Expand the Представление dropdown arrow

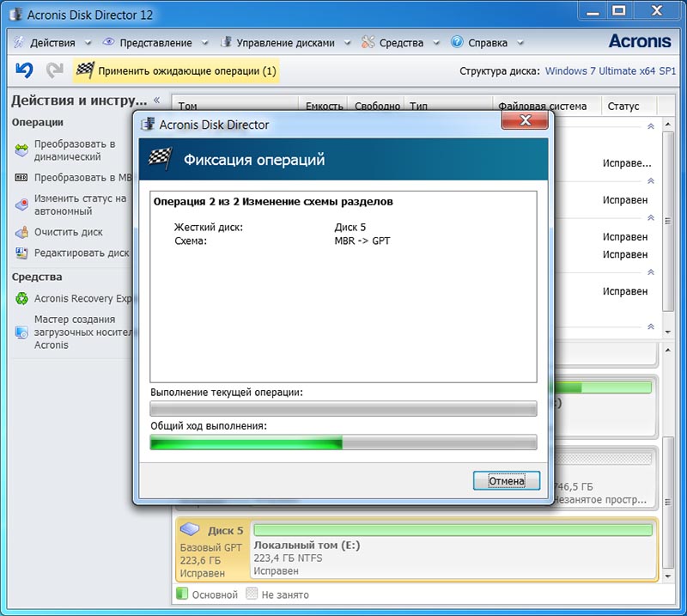[204, 43]
